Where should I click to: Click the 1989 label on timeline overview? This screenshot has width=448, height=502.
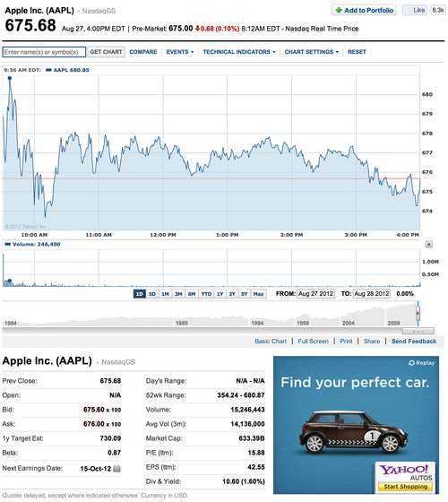181,323
